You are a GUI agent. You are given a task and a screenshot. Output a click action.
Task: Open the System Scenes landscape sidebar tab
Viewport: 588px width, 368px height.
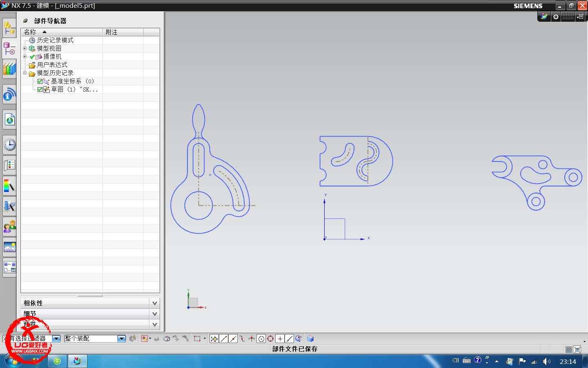[x=9, y=247]
